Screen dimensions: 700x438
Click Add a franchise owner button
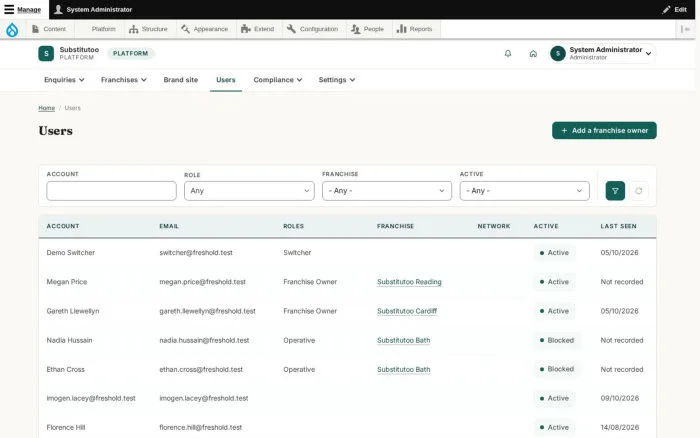tap(604, 130)
